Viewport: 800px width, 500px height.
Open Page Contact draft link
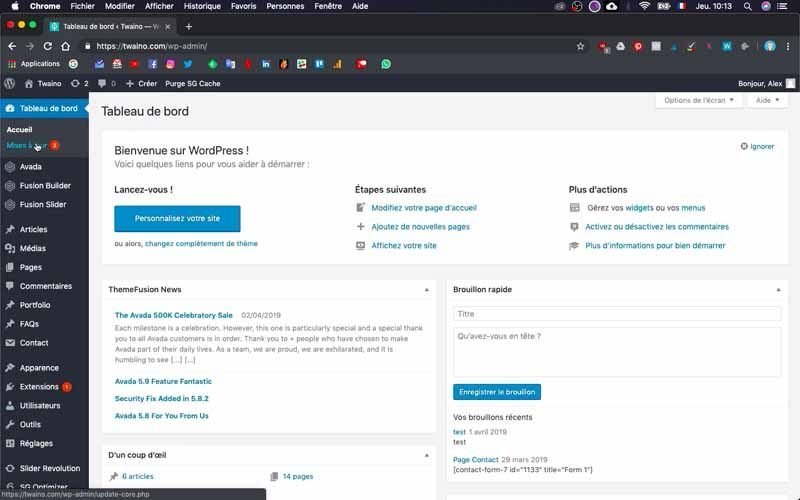point(476,459)
